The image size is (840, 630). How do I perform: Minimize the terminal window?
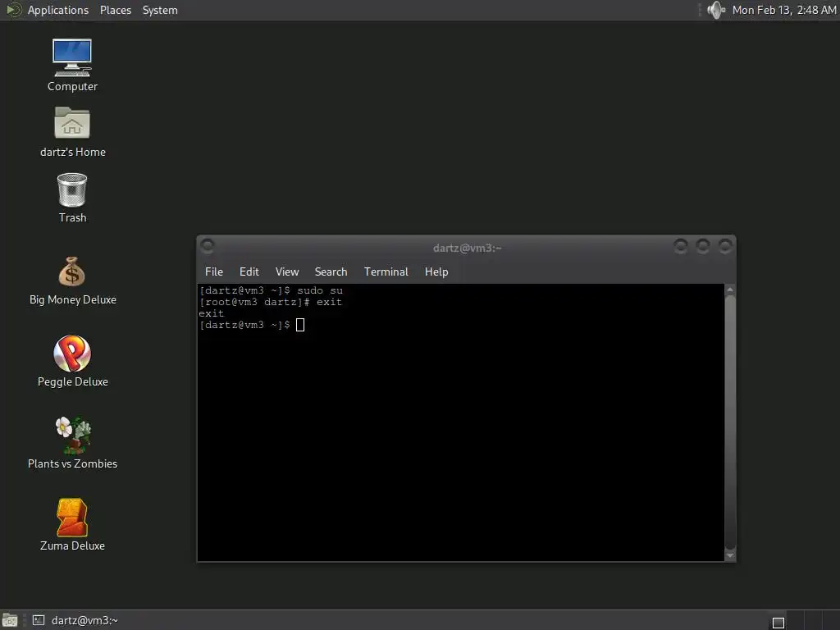[x=680, y=246]
